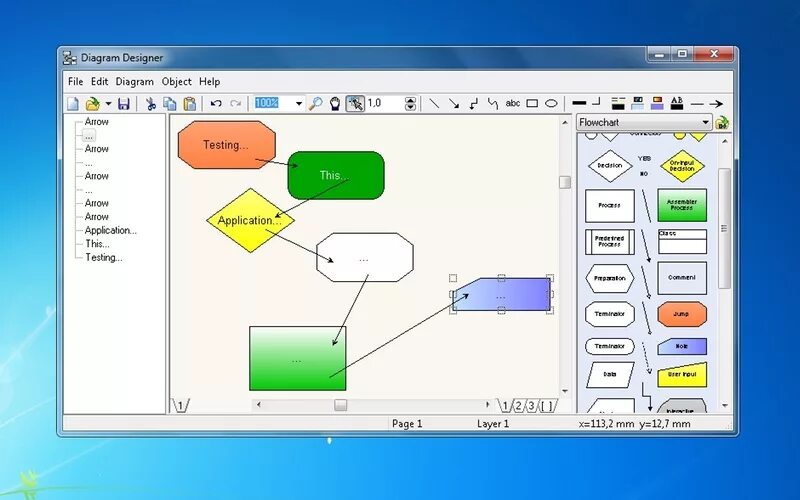Open the line thickness style button
Screen dimensions: 800x500
click(579, 103)
